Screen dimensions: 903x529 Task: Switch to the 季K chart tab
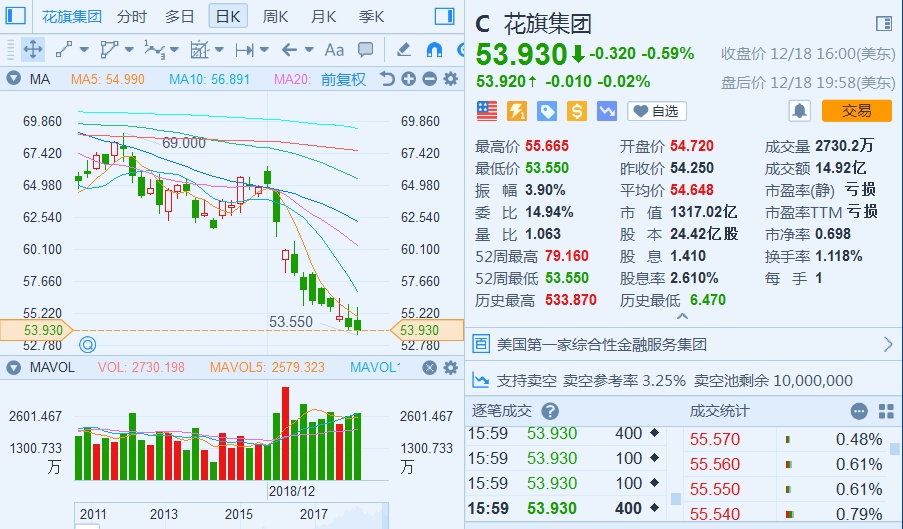point(371,16)
